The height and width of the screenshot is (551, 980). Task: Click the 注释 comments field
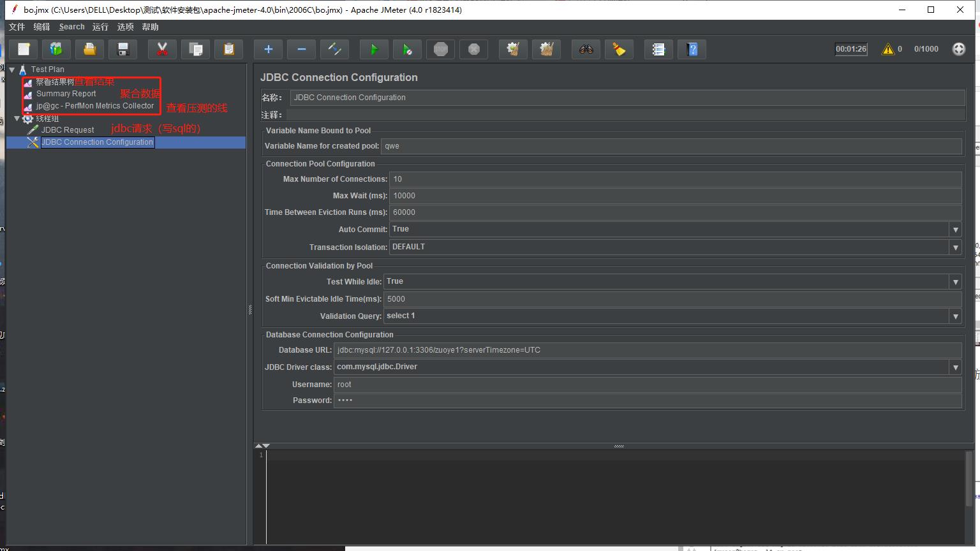coord(625,115)
